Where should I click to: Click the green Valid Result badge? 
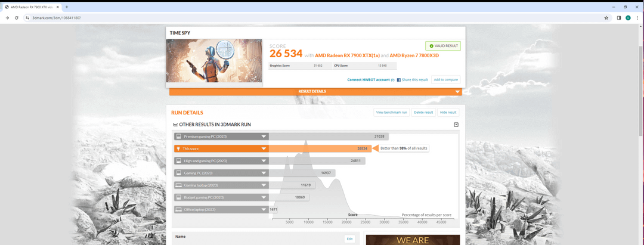click(443, 46)
